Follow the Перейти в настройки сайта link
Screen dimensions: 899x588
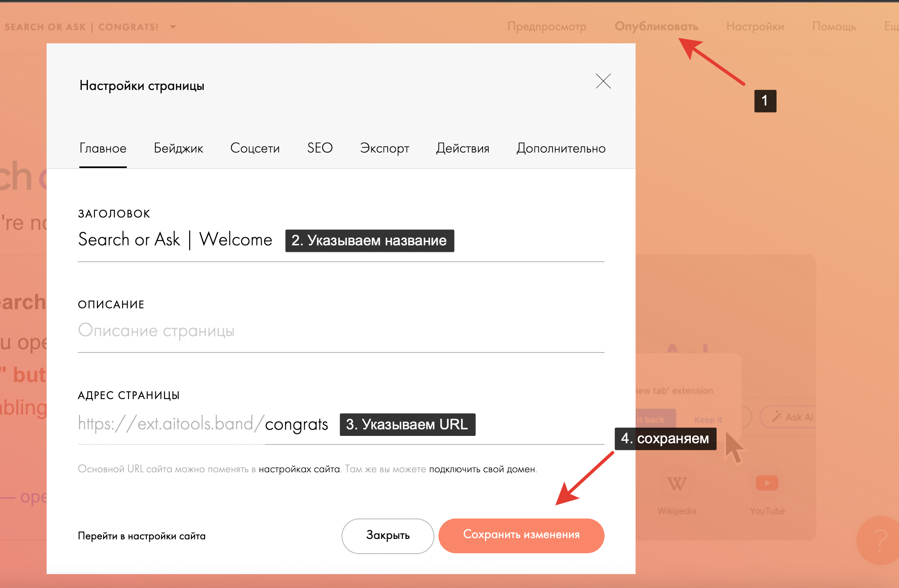[142, 536]
